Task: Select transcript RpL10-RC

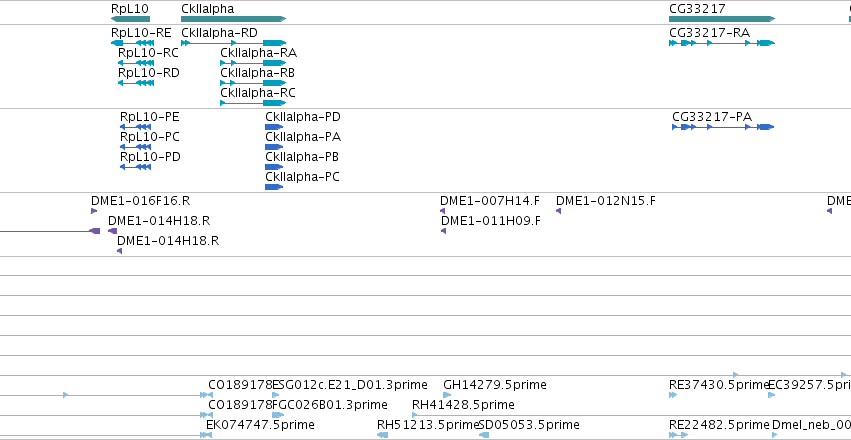Action: pyautogui.click(x=136, y=63)
